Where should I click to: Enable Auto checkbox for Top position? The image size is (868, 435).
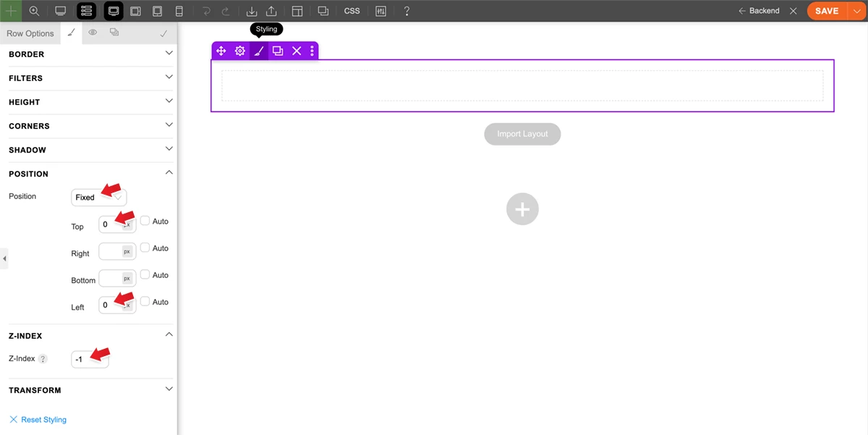point(145,221)
